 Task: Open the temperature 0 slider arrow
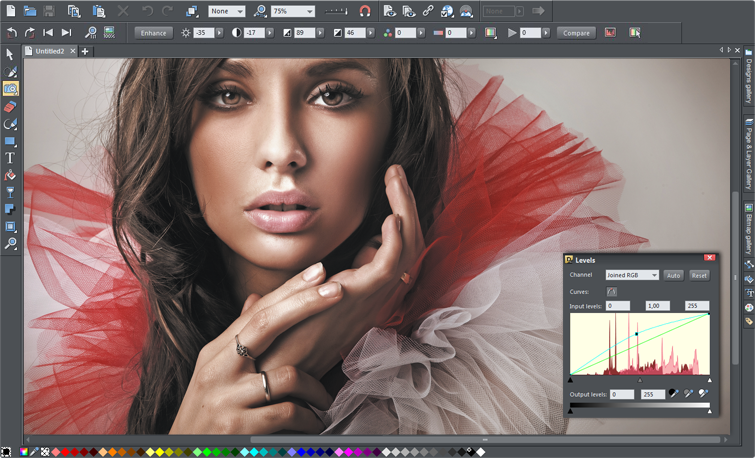pos(472,33)
